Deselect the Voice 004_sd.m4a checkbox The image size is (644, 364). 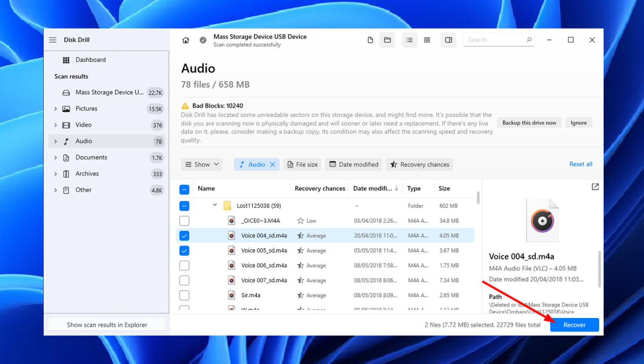184,235
